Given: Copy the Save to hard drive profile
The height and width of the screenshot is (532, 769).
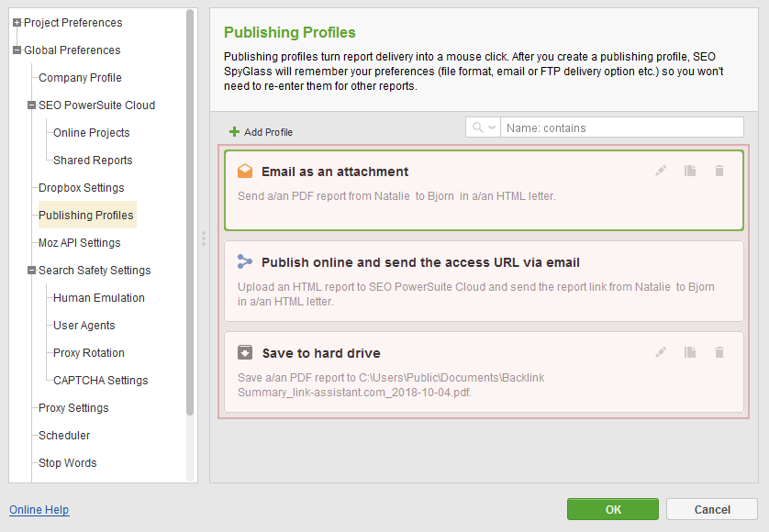Looking at the screenshot, I should 690,352.
